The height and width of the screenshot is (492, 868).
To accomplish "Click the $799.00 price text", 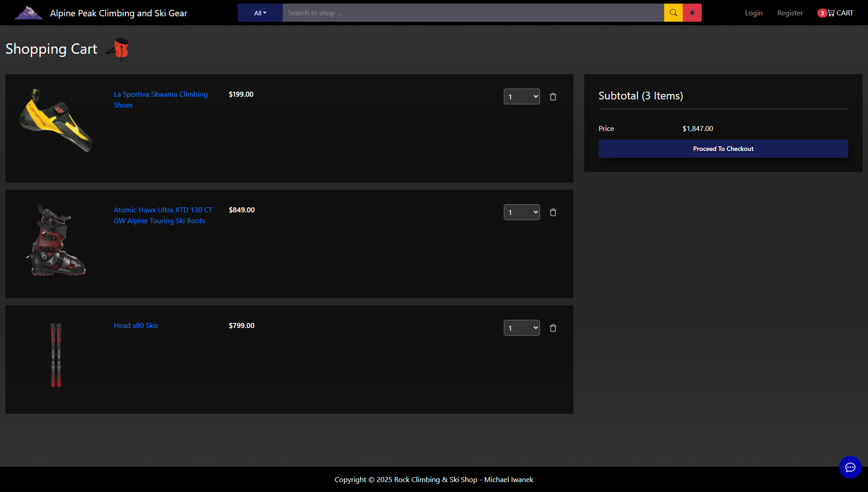I will click(x=242, y=326).
